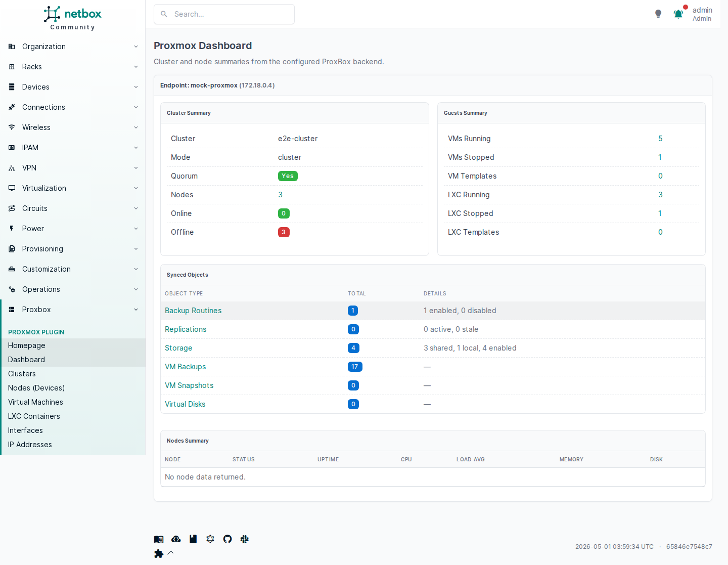Expand the Racks menu chevron
Image resolution: width=728 pixels, height=565 pixels.
(136, 67)
